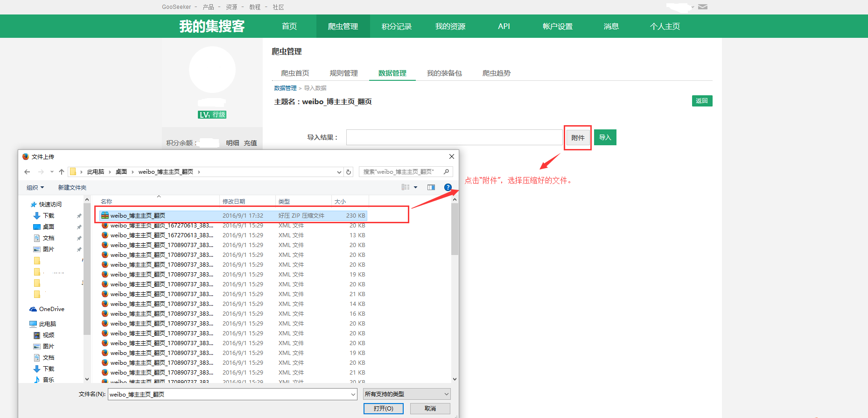Open the 帐户设置 menu item
This screenshot has width=868, height=418.
(558, 26)
